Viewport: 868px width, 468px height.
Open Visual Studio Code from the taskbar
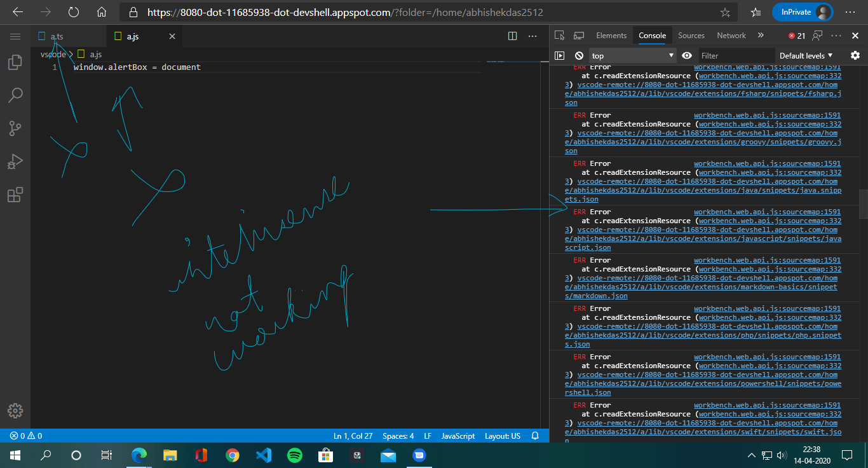[x=264, y=455]
